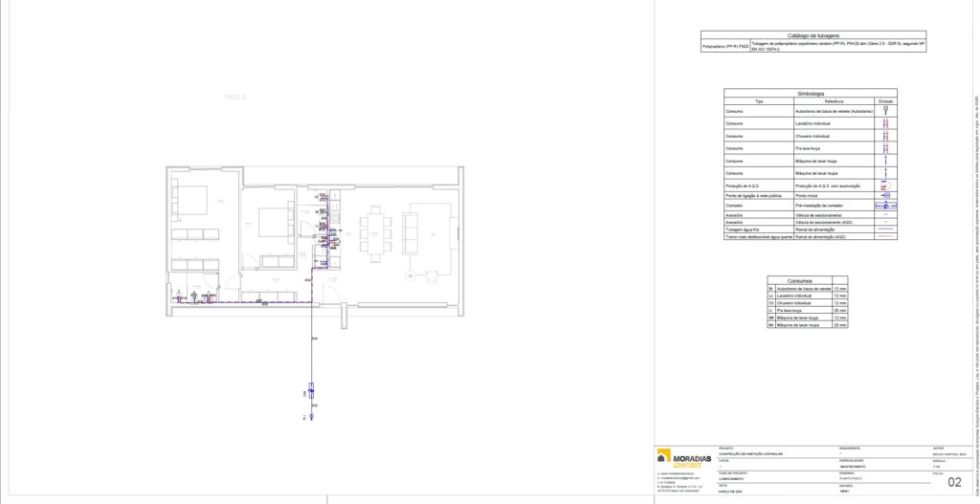980x504 pixels.
Task: Select the 'Símbolo' column header
Action: pos(885,100)
